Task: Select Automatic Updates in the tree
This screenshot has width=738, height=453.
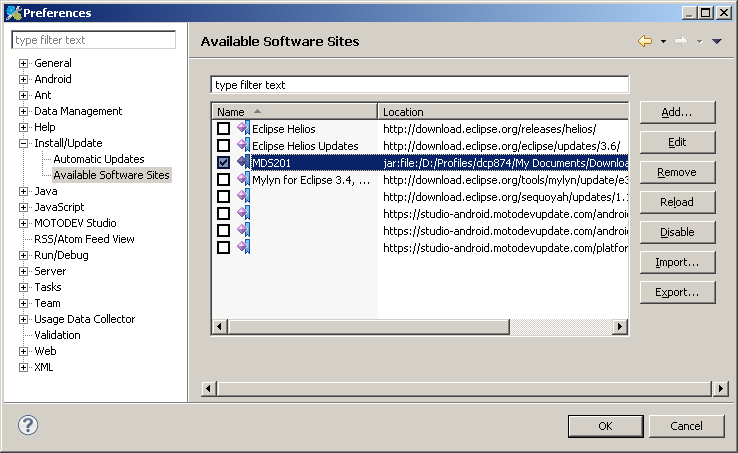Action: (x=99, y=159)
